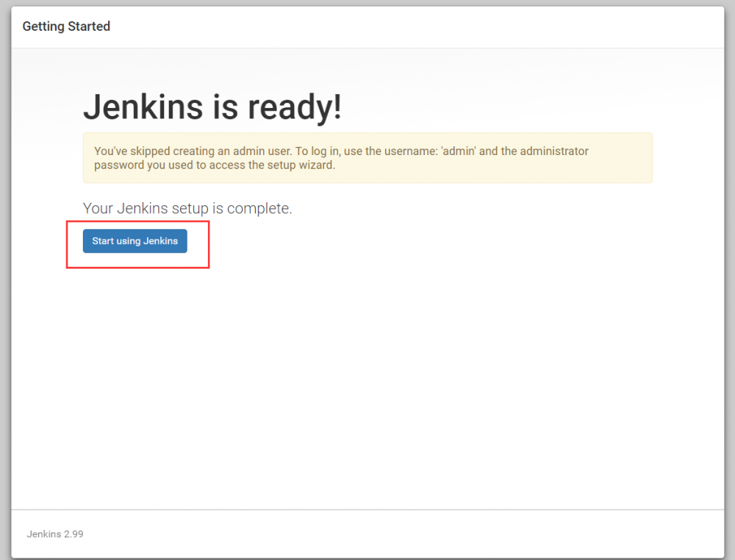The image size is (735, 560).
Task: Click the gray area right of the footer version
Action: 441,534
